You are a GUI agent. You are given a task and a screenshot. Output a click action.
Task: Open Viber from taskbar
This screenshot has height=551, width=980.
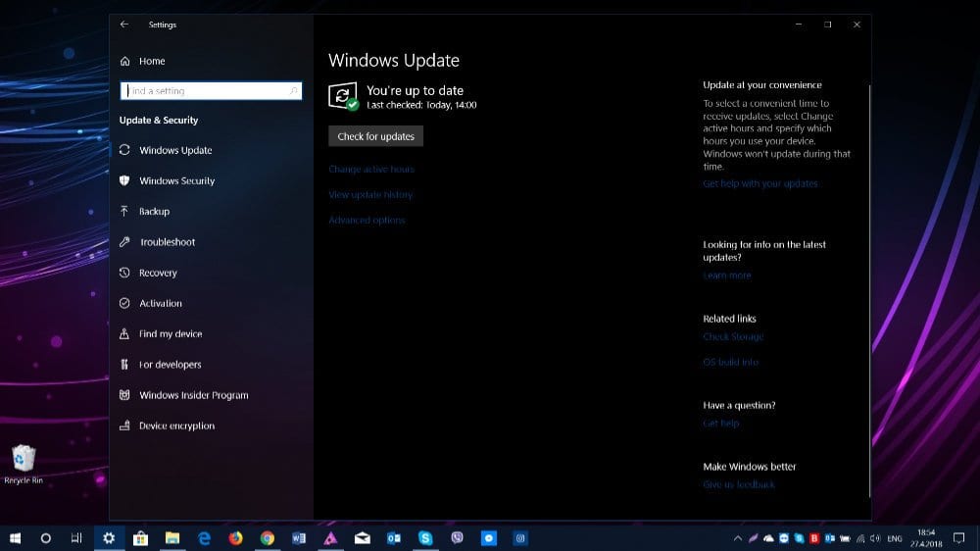[x=457, y=538]
